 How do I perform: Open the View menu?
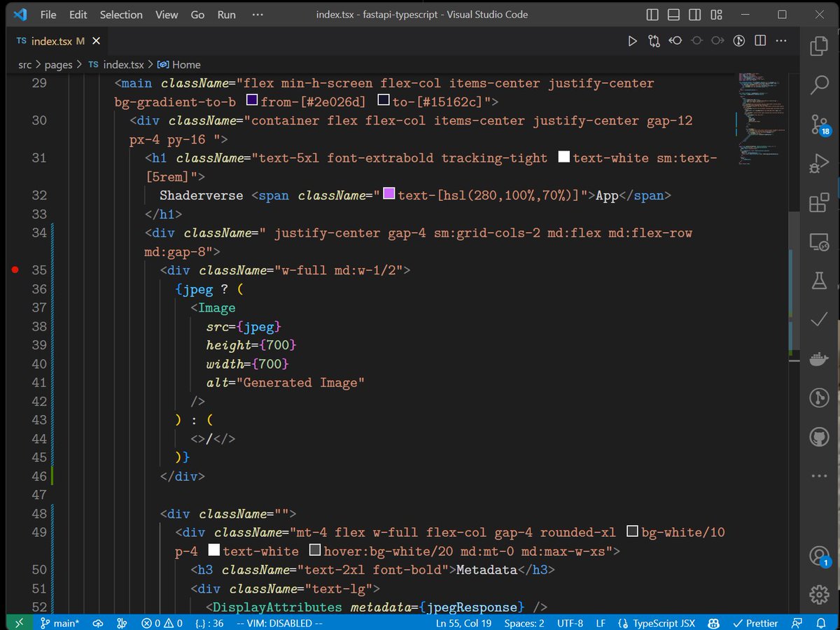click(x=167, y=15)
